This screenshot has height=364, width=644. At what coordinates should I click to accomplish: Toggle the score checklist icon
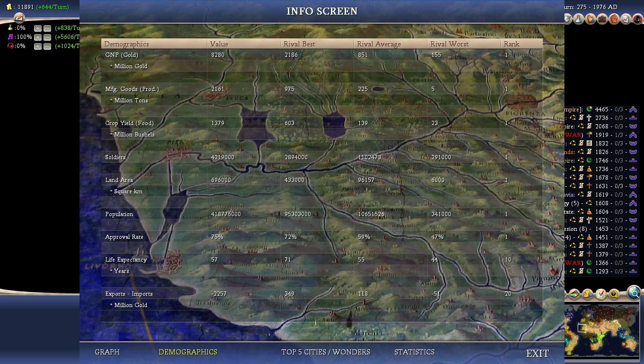pos(600,294)
